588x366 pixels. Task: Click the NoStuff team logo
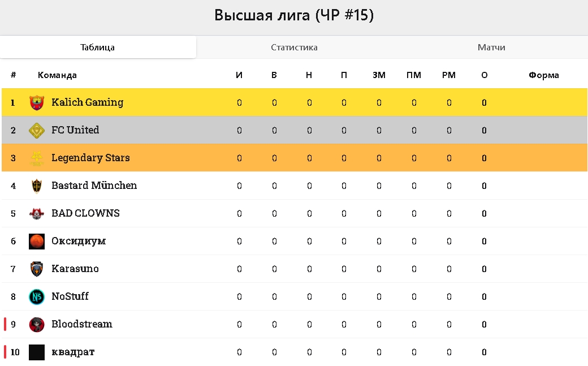point(37,296)
